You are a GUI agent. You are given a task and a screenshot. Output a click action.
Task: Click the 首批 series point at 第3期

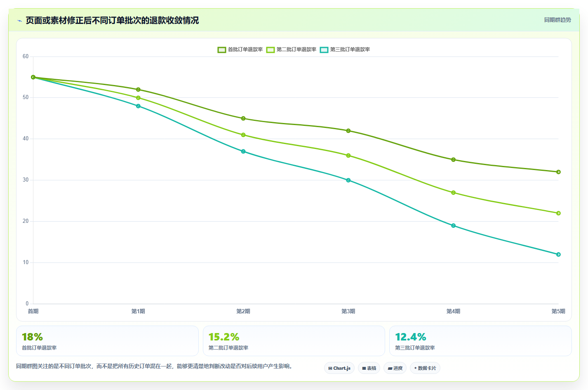point(348,131)
